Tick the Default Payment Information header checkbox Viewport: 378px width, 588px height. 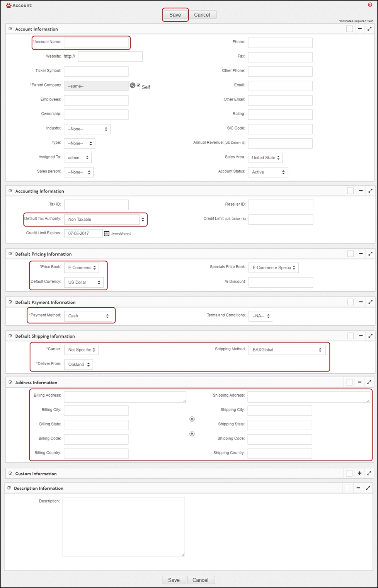(x=350, y=302)
